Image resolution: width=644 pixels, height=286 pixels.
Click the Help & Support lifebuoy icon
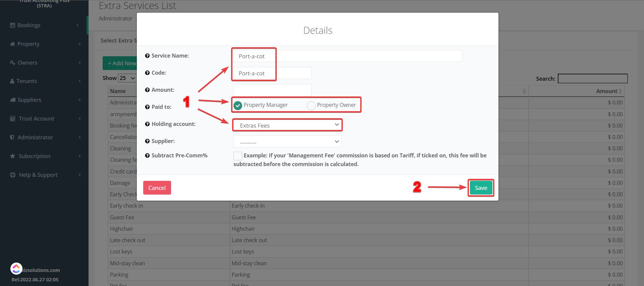pos(13,175)
